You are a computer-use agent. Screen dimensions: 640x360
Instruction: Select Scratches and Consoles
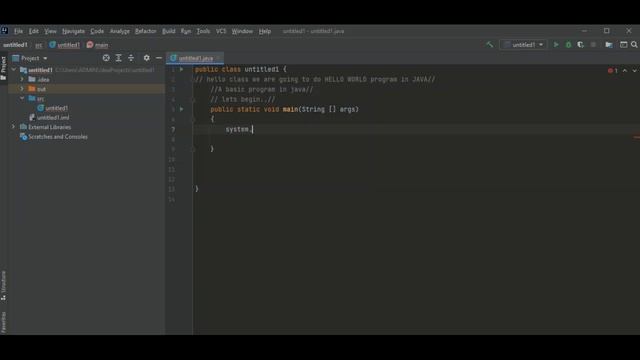point(58,137)
